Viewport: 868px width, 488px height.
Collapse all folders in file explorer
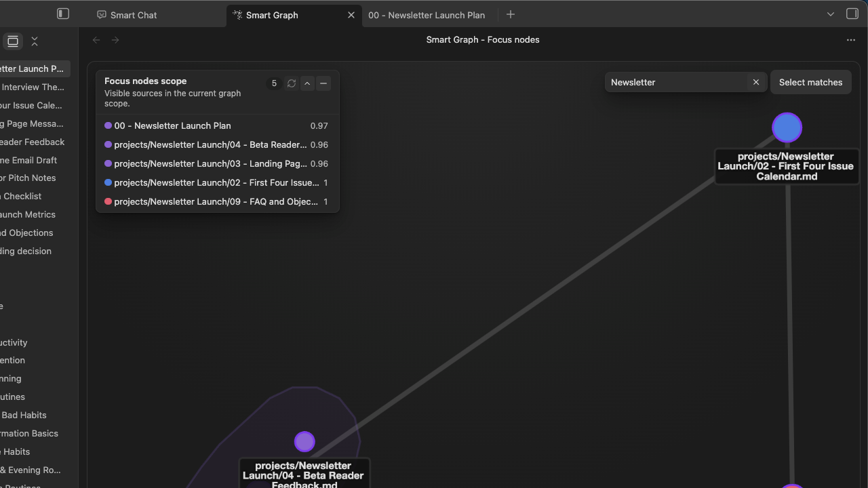(35, 41)
